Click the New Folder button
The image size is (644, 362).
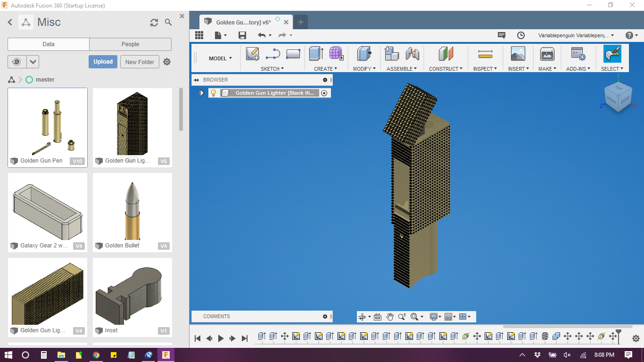pos(140,62)
